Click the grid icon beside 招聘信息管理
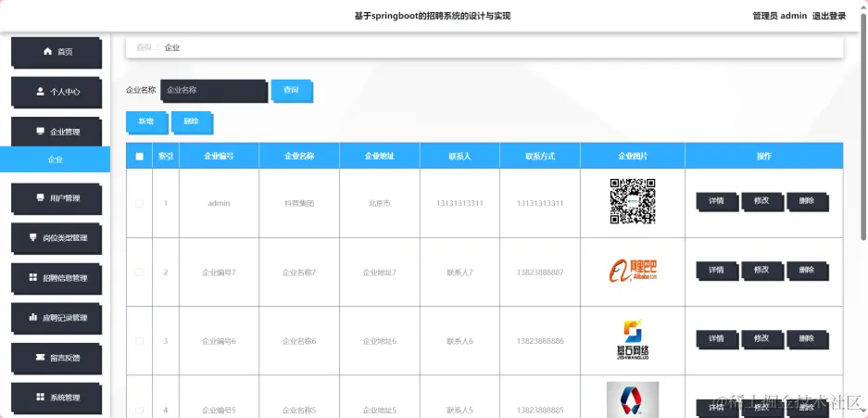 (33, 277)
